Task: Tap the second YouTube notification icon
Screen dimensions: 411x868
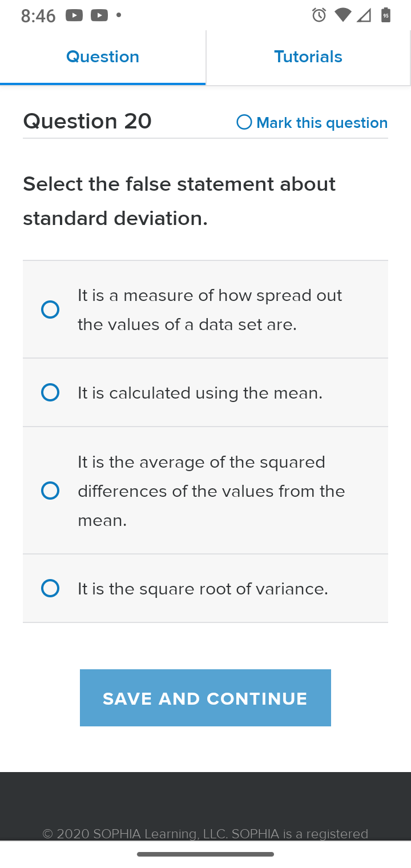Action: tap(99, 16)
